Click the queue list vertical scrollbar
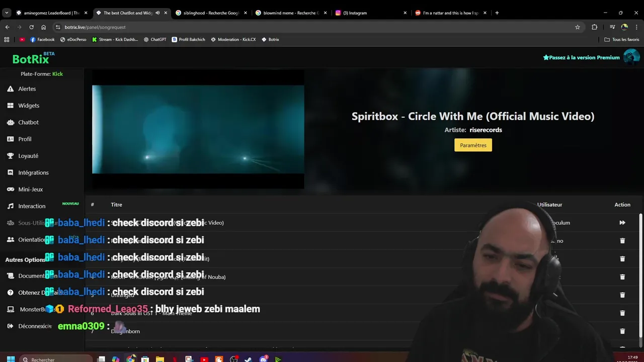Screen dimensions: 644x362 coord(640,277)
